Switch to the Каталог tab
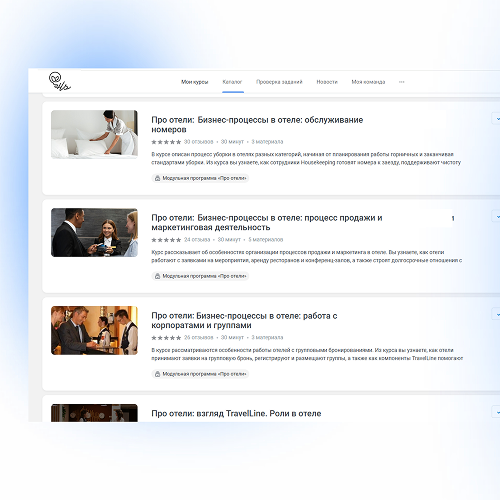The image size is (500, 500). (232, 82)
